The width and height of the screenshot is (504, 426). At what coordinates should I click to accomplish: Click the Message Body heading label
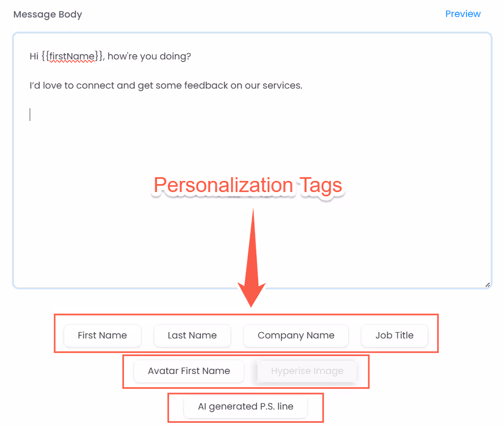click(x=47, y=14)
